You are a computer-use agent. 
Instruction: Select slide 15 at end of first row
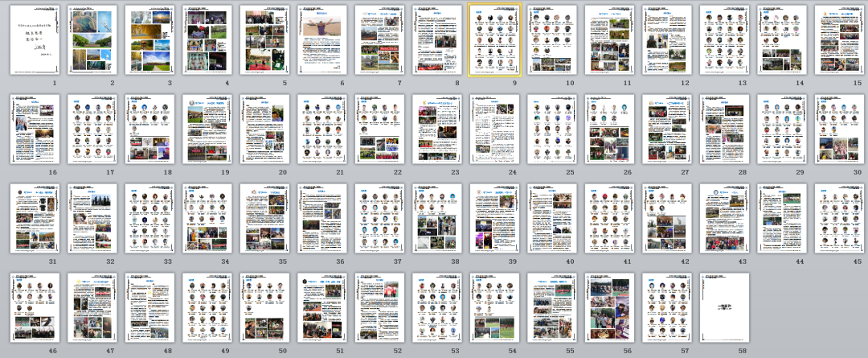point(840,40)
